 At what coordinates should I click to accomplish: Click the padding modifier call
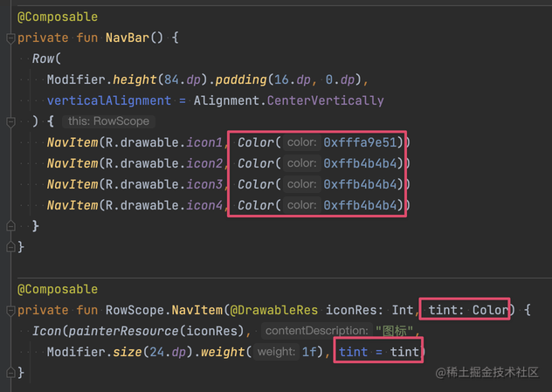pyautogui.click(x=241, y=79)
